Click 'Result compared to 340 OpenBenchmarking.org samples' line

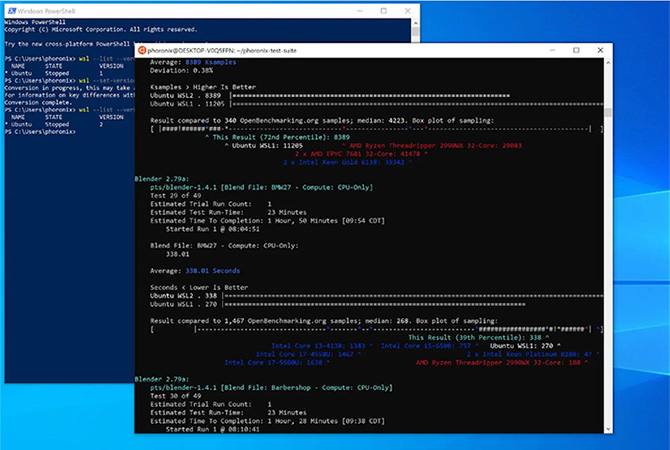click(322, 121)
